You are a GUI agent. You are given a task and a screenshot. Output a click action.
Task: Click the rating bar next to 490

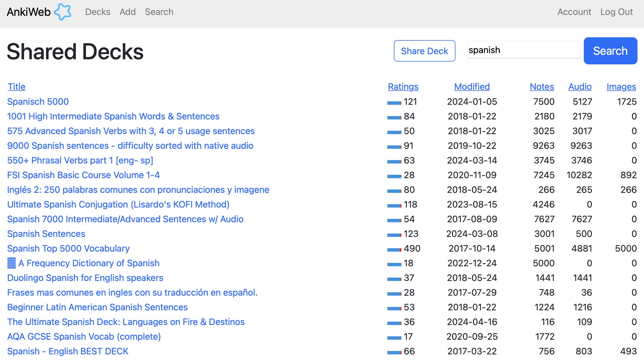click(x=394, y=250)
